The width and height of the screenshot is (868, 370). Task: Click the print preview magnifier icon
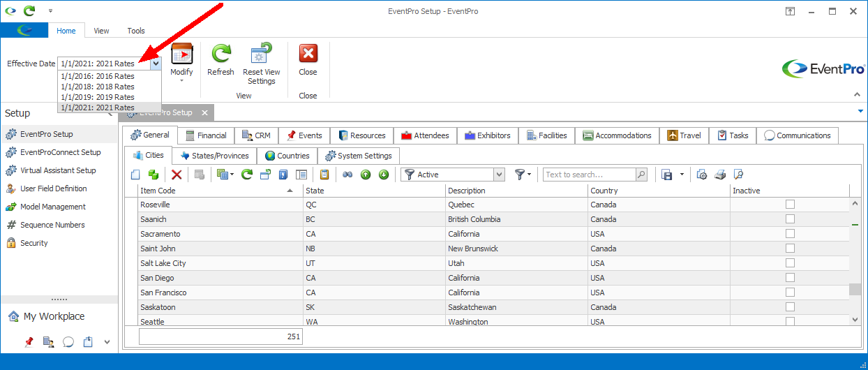tap(738, 175)
